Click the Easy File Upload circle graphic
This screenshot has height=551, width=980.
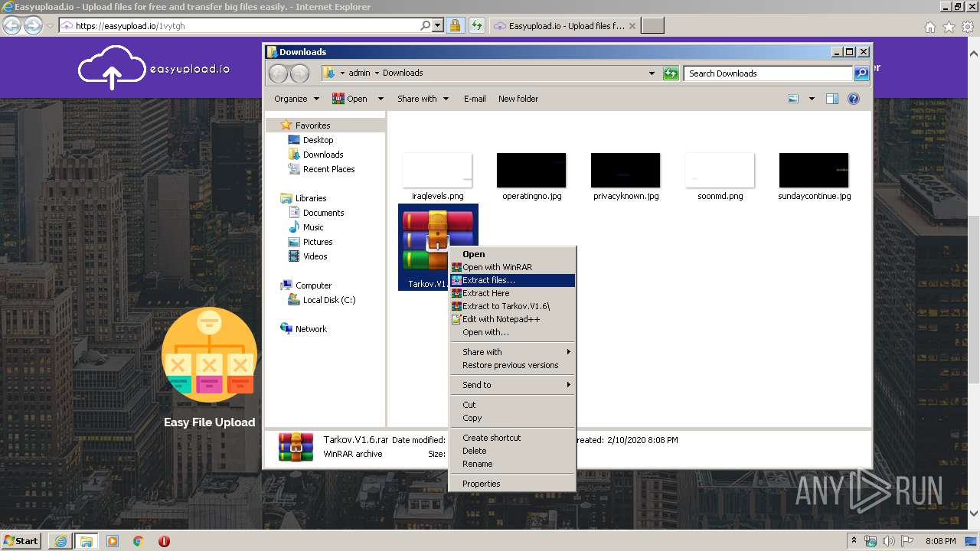pyautogui.click(x=209, y=355)
